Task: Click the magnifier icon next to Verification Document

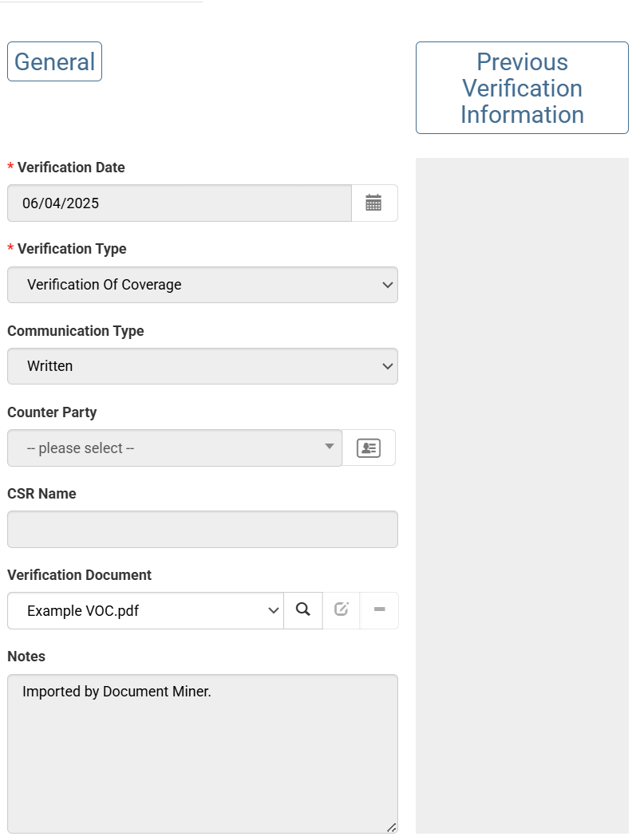Action: click(303, 610)
